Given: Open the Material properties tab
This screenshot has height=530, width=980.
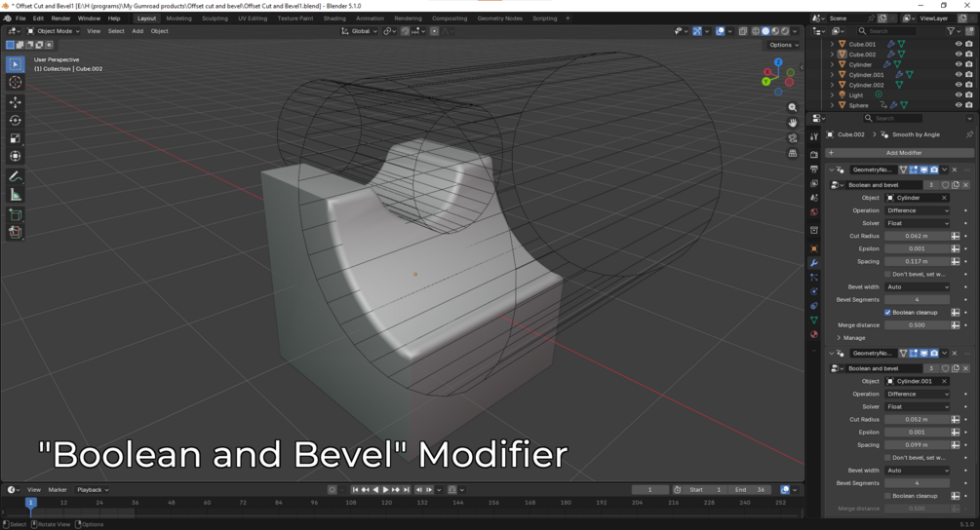Looking at the screenshot, I should [x=814, y=334].
